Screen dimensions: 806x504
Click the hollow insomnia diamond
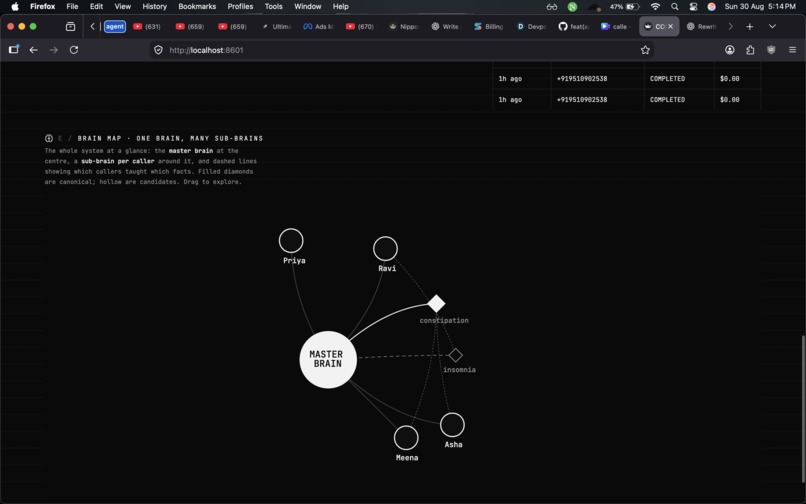click(x=455, y=355)
